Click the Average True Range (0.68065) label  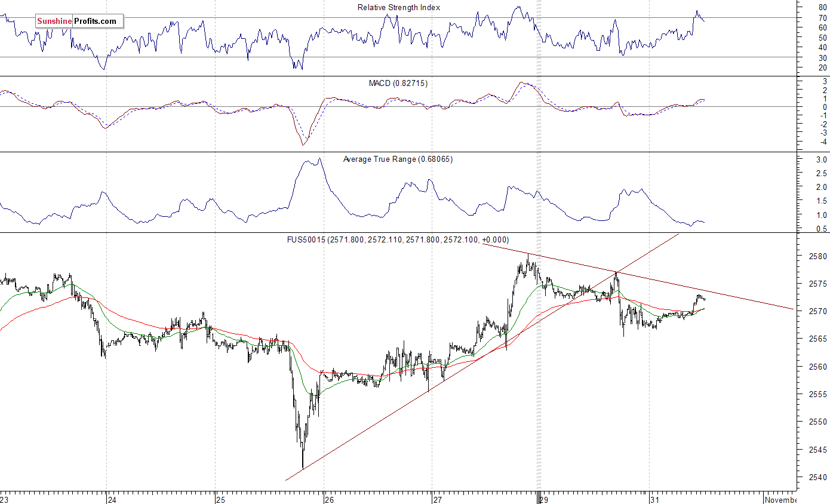(398, 159)
